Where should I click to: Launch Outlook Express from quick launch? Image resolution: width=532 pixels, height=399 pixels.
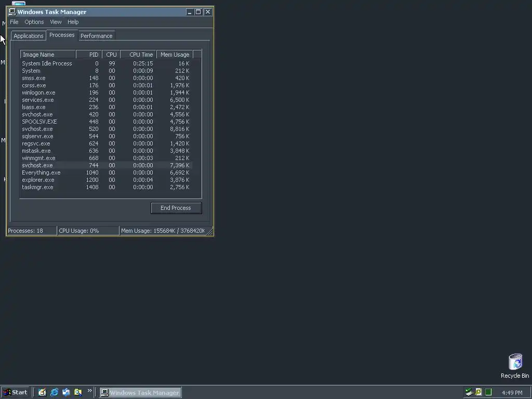(66, 392)
